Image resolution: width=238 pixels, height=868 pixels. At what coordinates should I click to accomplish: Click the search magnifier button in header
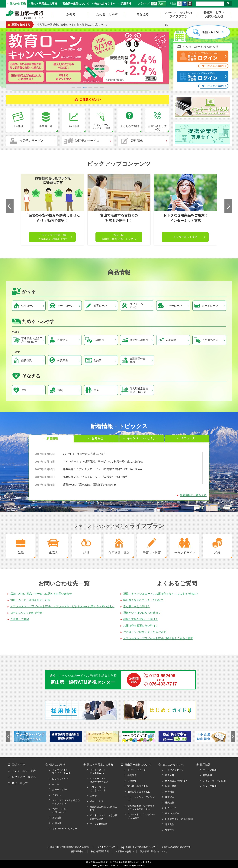point(228,4)
